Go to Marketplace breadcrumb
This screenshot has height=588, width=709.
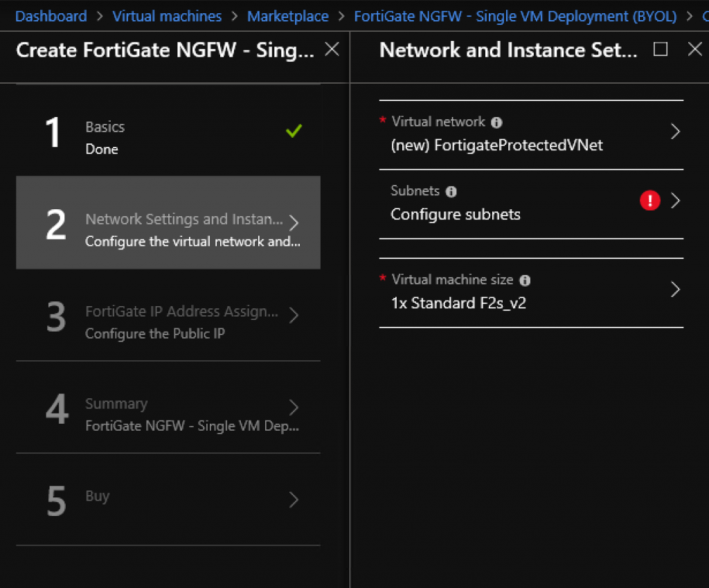point(288,17)
